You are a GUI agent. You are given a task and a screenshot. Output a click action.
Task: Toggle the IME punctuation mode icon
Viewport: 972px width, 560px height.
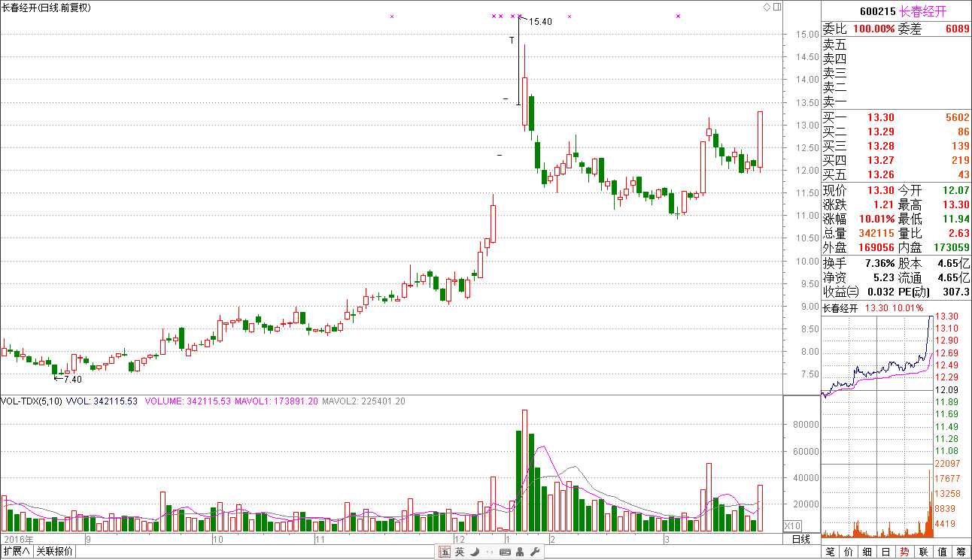[x=489, y=552]
